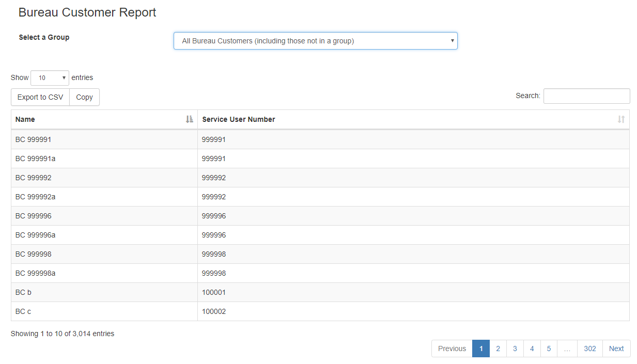Open the Show entries count dropdown
Screen dimensions: 637x364
pos(50,78)
